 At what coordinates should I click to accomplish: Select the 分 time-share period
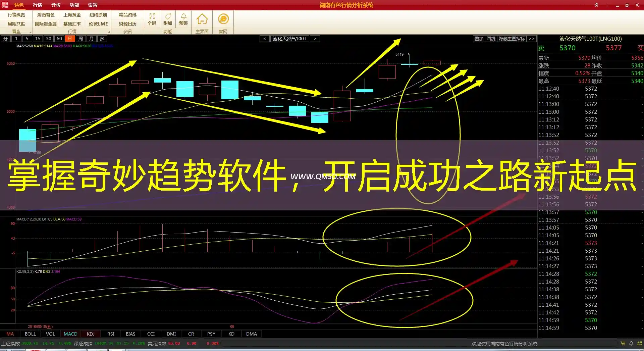pos(5,39)
